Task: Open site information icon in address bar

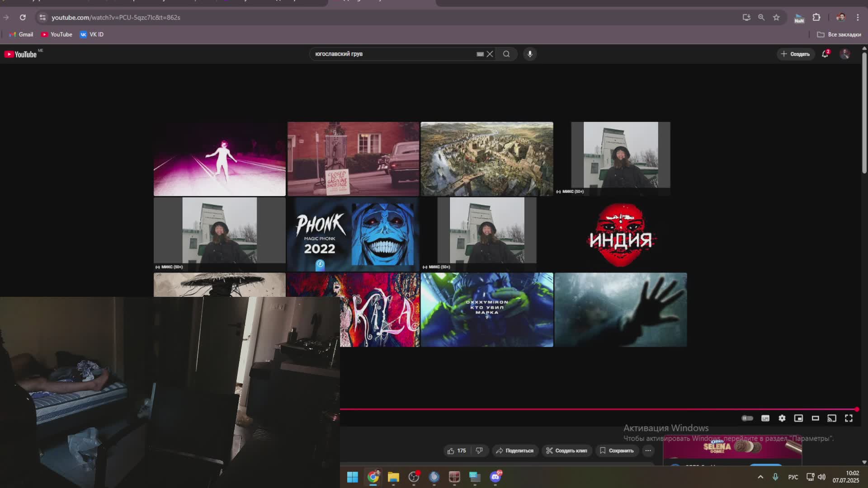Action: click(42, 17)
